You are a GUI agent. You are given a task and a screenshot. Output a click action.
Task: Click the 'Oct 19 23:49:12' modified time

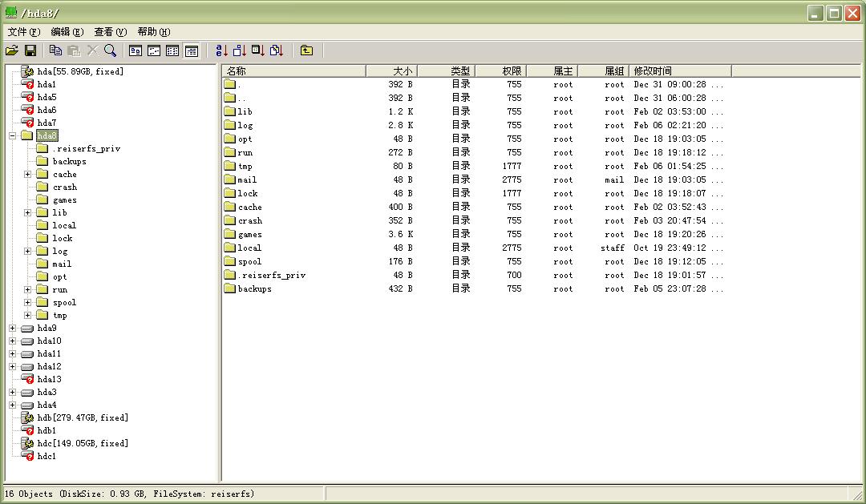pos(670,248)
